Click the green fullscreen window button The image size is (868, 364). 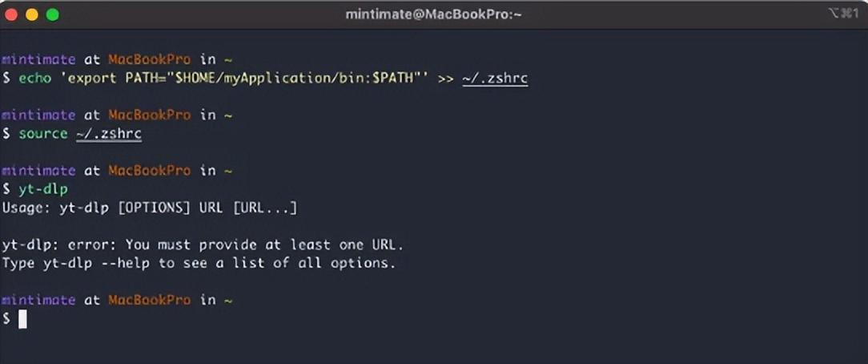click(x=53, y=14)
